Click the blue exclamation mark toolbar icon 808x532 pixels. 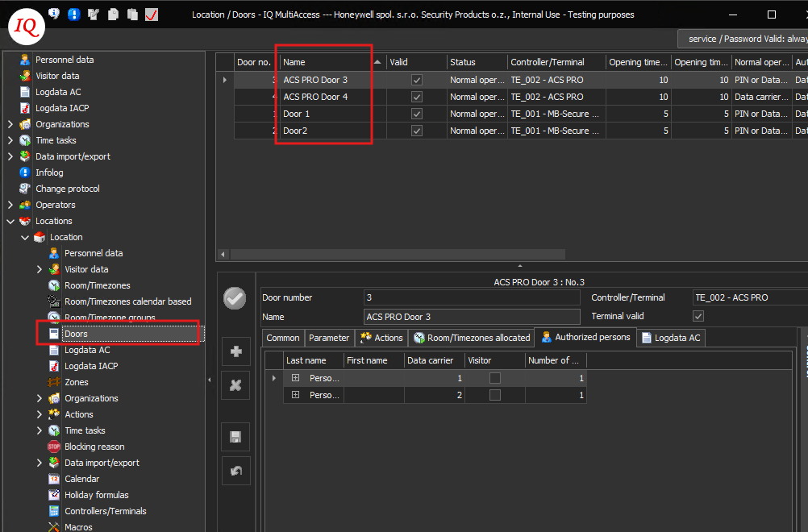click(73, 14)
